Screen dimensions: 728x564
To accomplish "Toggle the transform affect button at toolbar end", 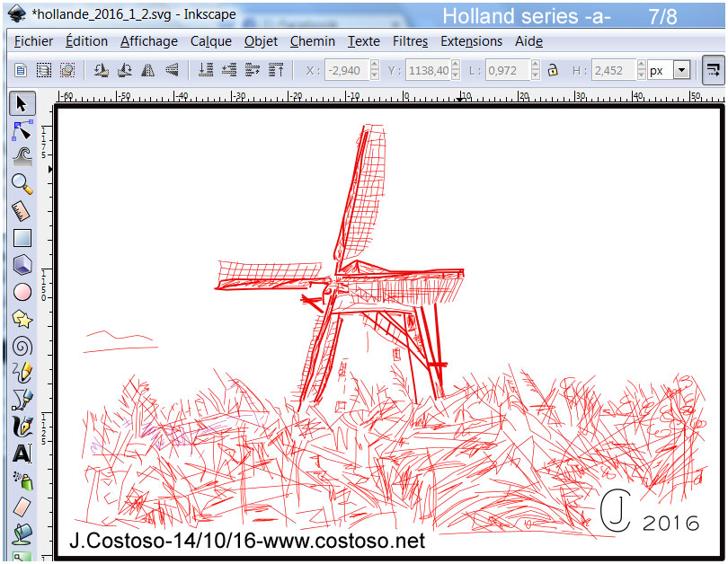I will 713,70.
